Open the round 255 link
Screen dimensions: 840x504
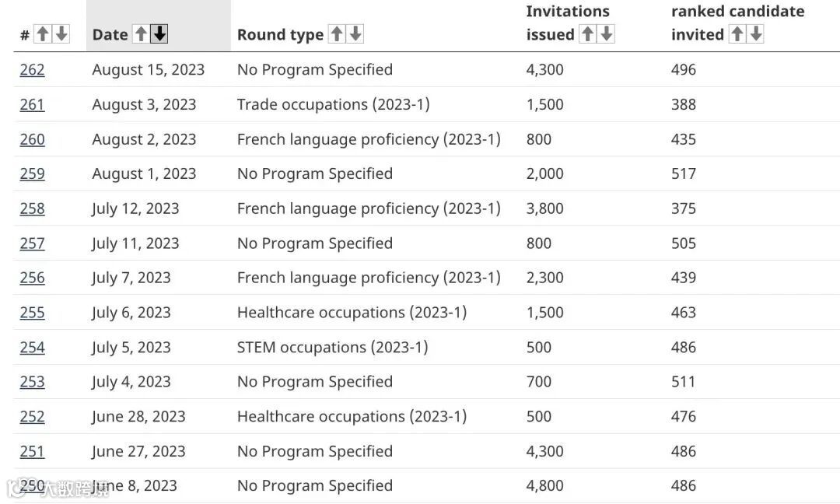pos(32,313)
